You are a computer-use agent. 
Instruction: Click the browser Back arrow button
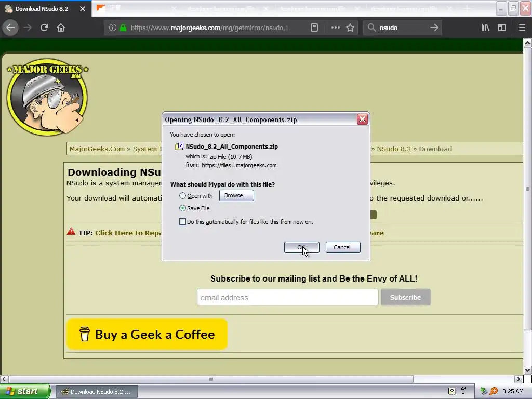pos(10,28)
